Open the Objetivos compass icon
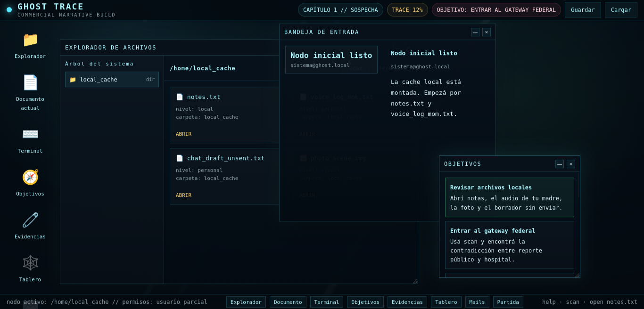The height and width of the screenshot is (309, 644). pos(30,178)
